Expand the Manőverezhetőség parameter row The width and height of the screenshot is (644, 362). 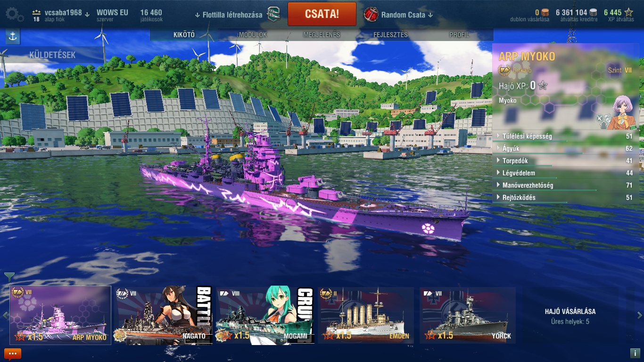tap(565, 185)
